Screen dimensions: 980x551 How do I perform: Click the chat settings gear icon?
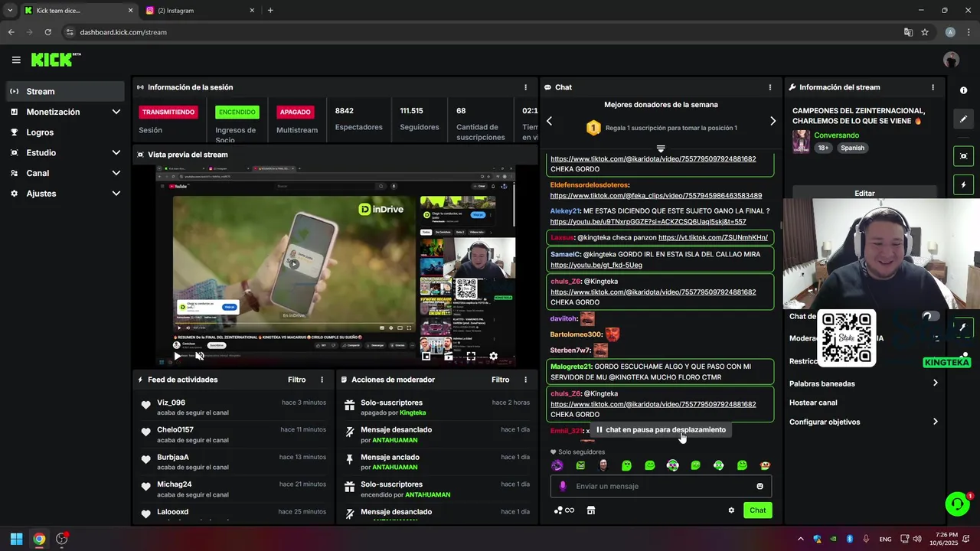coord(731,510)
